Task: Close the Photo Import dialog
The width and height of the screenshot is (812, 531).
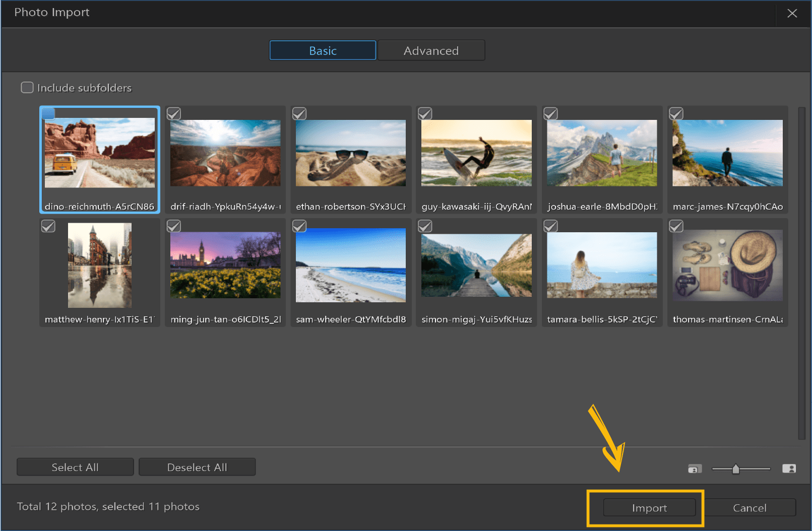Action: (x=792, y=14)
